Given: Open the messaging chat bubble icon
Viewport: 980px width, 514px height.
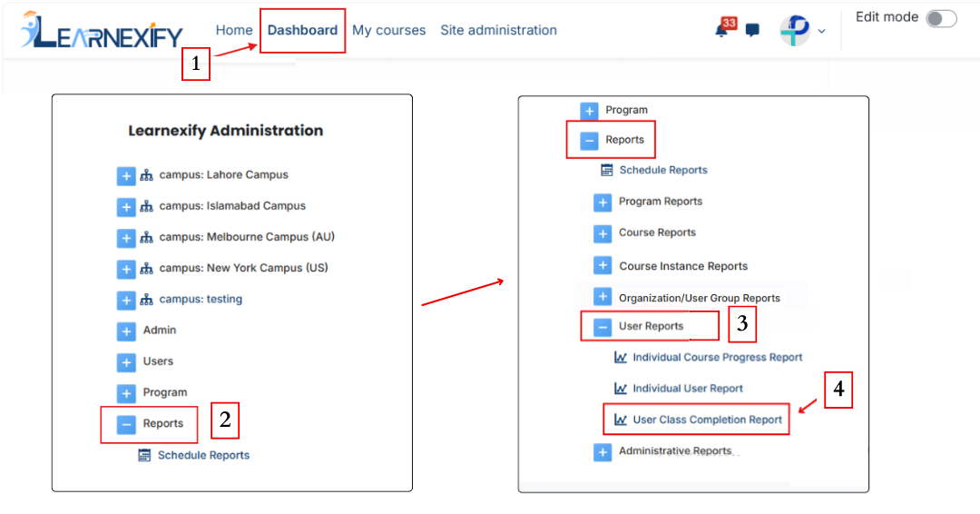Looking at the screenshot, I should coord(752,30).
